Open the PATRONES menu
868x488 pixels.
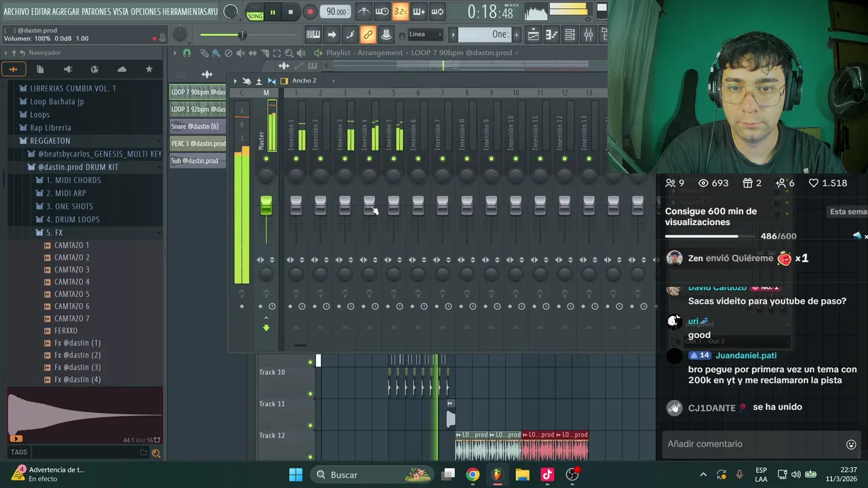pyautogui.click(x=97, y=12)
